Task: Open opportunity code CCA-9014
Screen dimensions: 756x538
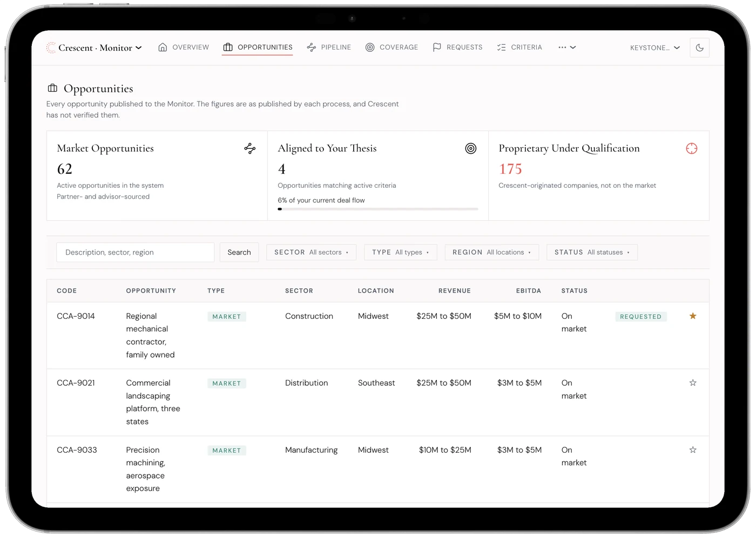Action: (76, 316)
